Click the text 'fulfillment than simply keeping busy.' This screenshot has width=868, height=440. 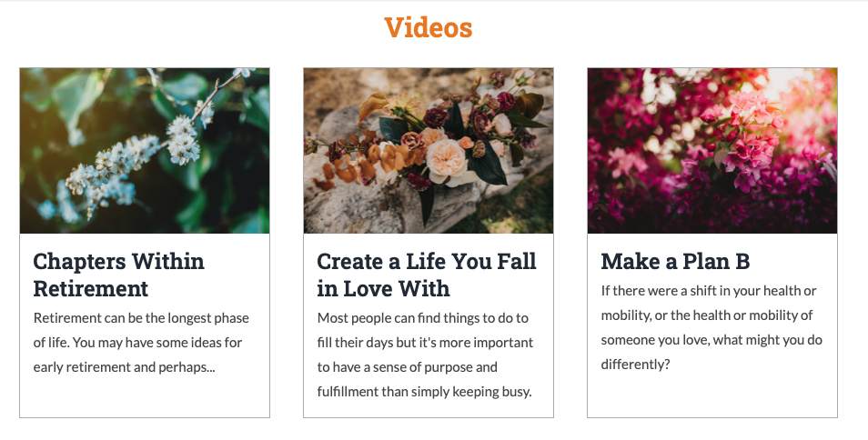coord(424,391)
